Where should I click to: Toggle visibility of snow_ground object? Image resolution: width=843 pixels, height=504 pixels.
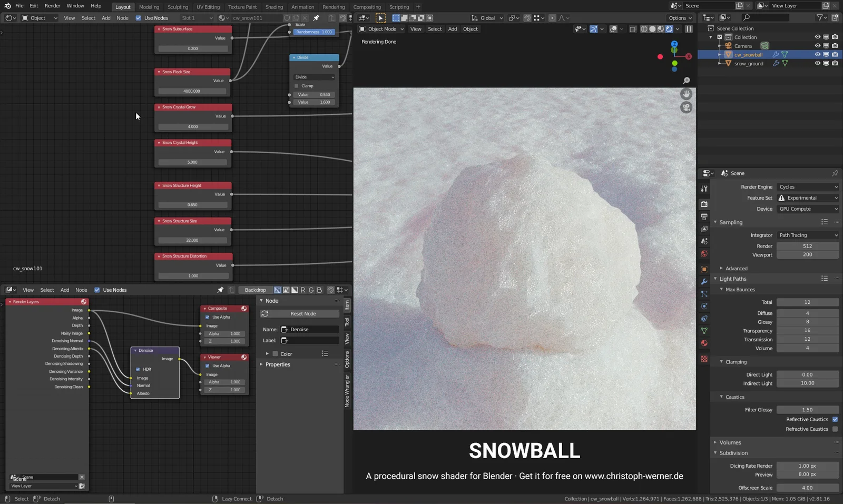[x=817, y=63]
